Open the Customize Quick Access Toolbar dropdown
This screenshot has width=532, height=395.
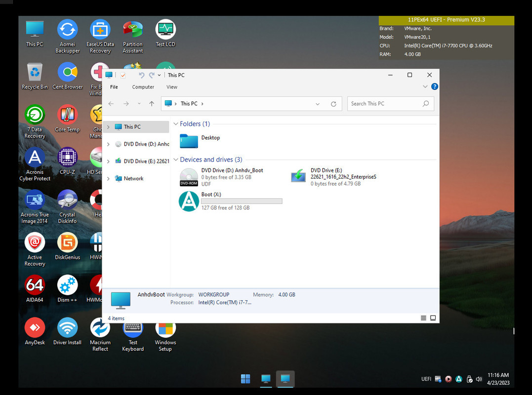click(x=159, y=75)
